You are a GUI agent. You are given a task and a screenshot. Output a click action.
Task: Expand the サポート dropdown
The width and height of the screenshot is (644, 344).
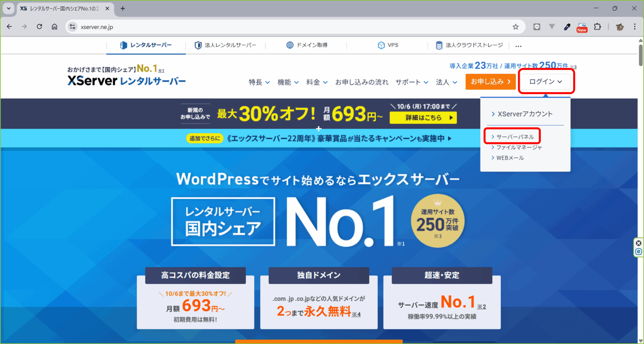(x=411, y=82)
